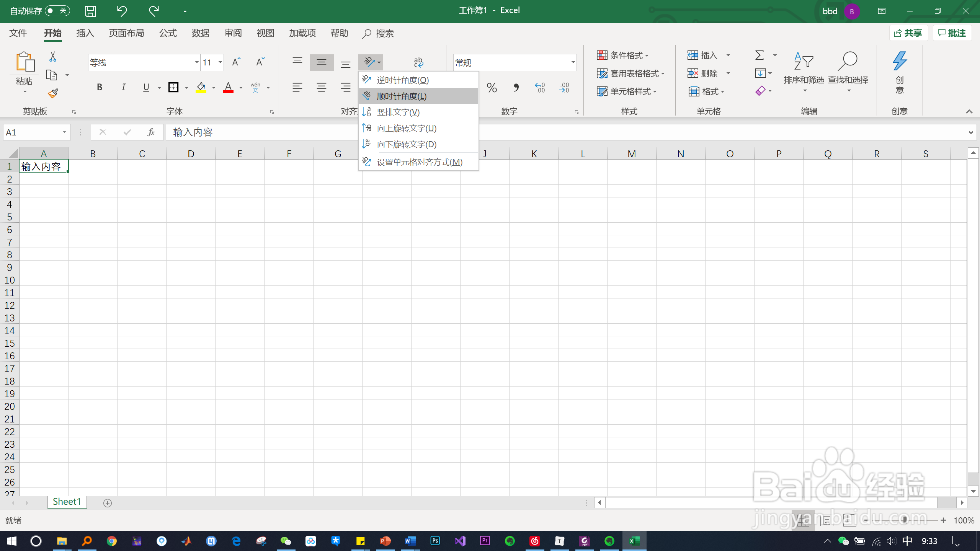Viewport: 980px width, 551px height.
Task: Open the font size dropdown
Action: click(x=220, y=62)
